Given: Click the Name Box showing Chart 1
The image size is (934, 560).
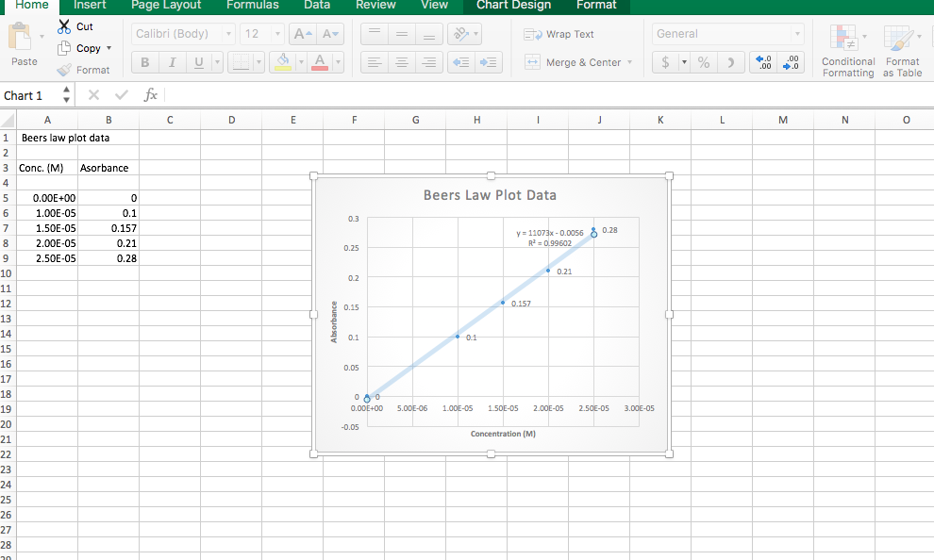Looking at the screenshot, I should [28, 95].
